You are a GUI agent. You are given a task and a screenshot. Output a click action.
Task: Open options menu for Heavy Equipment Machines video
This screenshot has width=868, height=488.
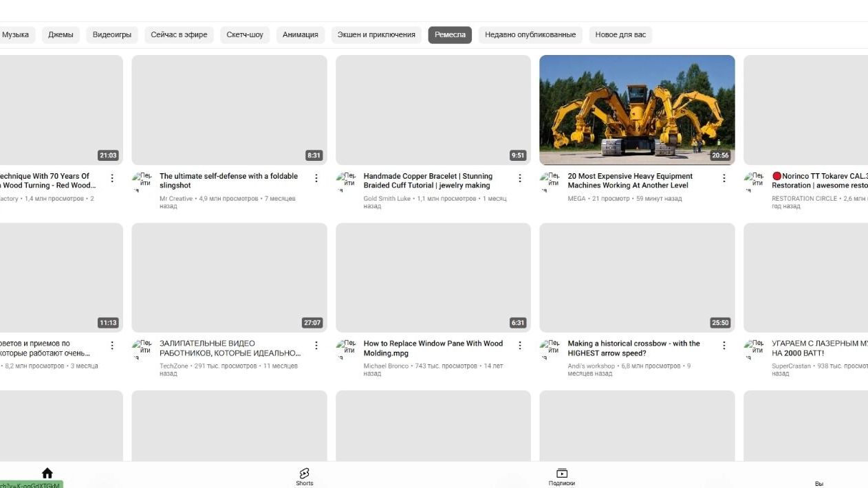(x=724, y=178)
